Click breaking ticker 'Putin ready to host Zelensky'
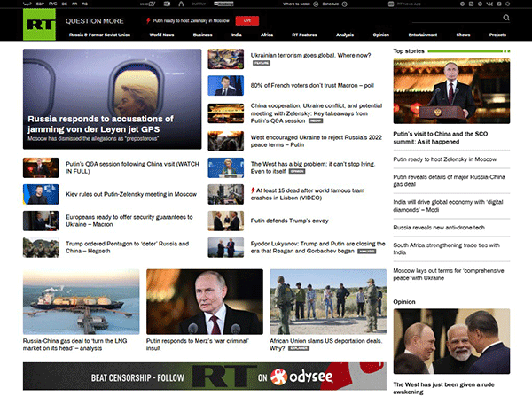Image resolution: width=532 pixels, height=396 pixels. (191, 20)
